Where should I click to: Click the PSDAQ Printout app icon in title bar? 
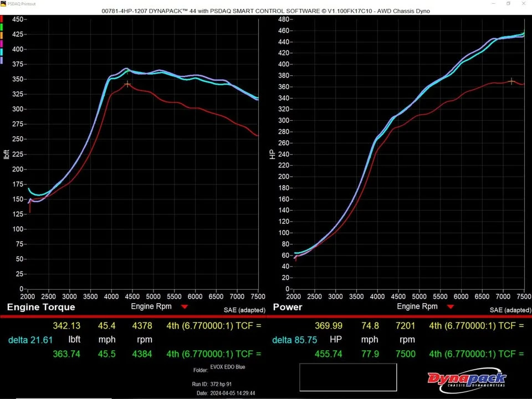coord(3,4)
